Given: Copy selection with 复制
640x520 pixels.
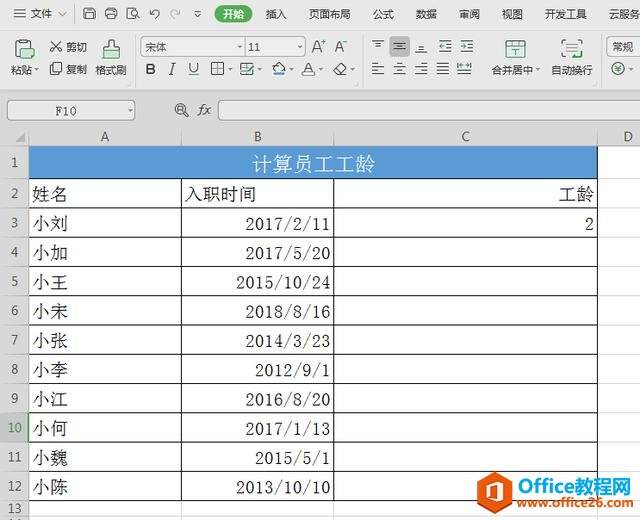Looking at the screenshot, I should pos(68,69).
